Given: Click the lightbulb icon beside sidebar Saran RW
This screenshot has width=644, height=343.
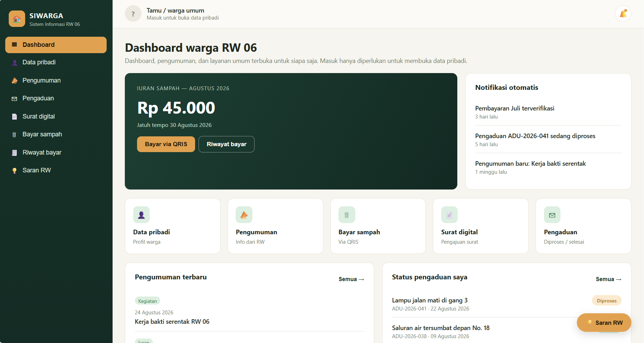Looking at the screenshot, I should coord(14,171).
